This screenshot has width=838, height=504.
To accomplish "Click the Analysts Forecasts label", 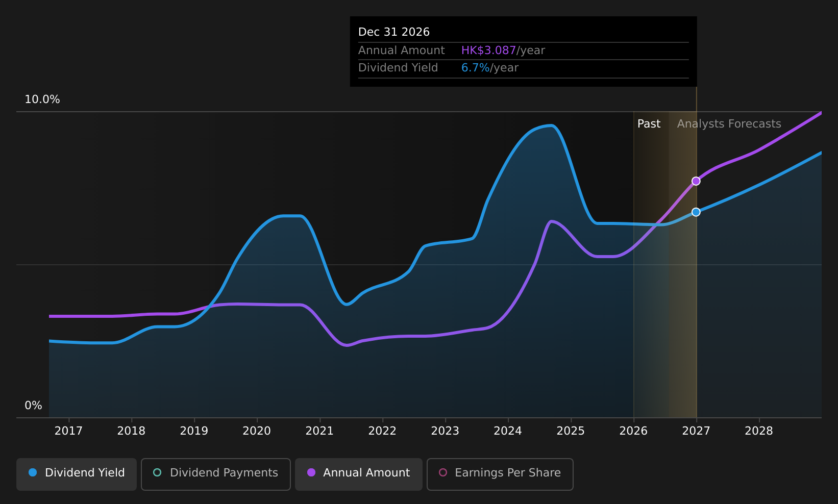I will coord(729,124).
